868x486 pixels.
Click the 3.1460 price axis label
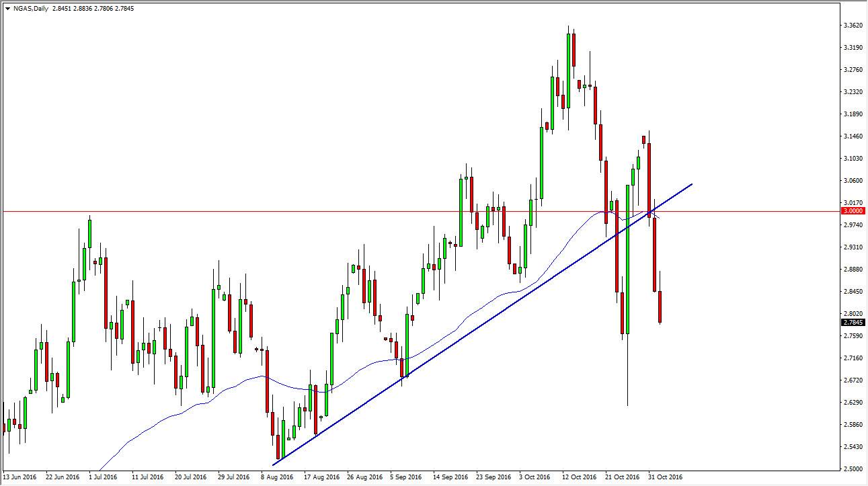pyautogui.click(x=853, y=136)
